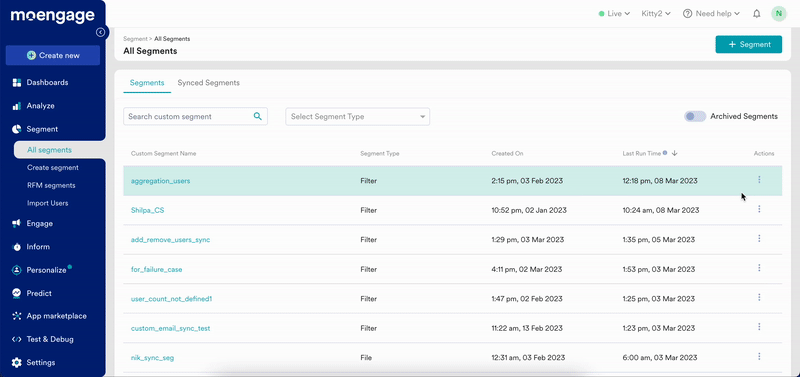Open the actions menu for the nik_sync_seg row
Viewport: 800px width, 377px height.
pyautogui.click(x=759, y=356)
